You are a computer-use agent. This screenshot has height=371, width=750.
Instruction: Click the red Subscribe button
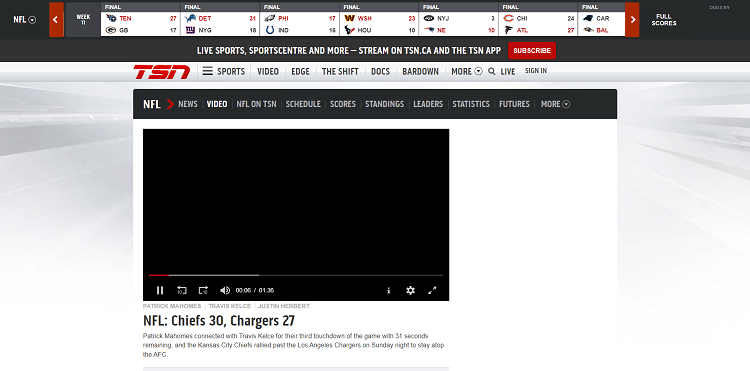coord(532,51)
